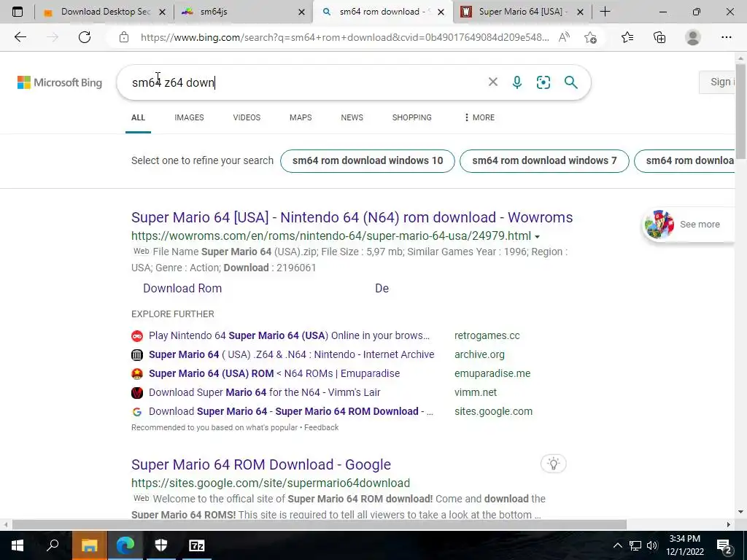Image resolution: width=747 pixels, height=560 pixels.
Task: Refine with 'sm64 rom download windows 7'
Action: [544, 161]
